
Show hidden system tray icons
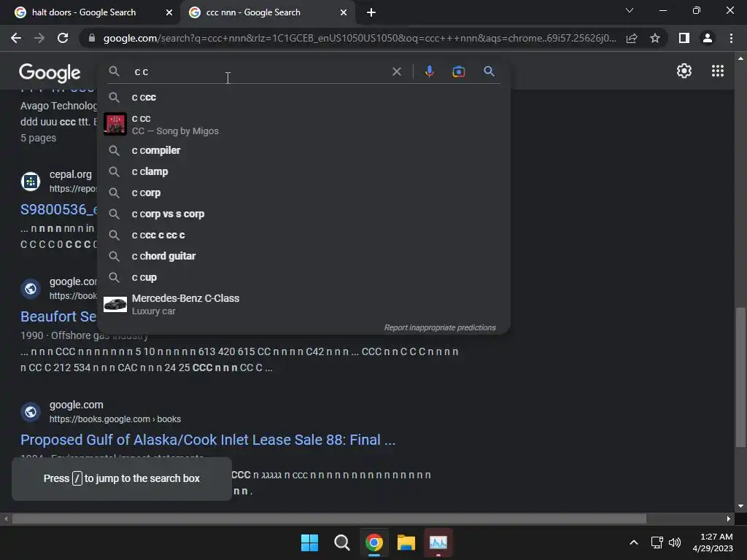click(634, 542)
